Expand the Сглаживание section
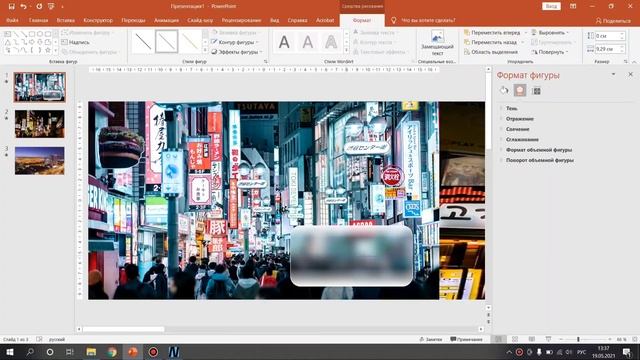This screenshot has height=360, width=640. pos(522,139)
